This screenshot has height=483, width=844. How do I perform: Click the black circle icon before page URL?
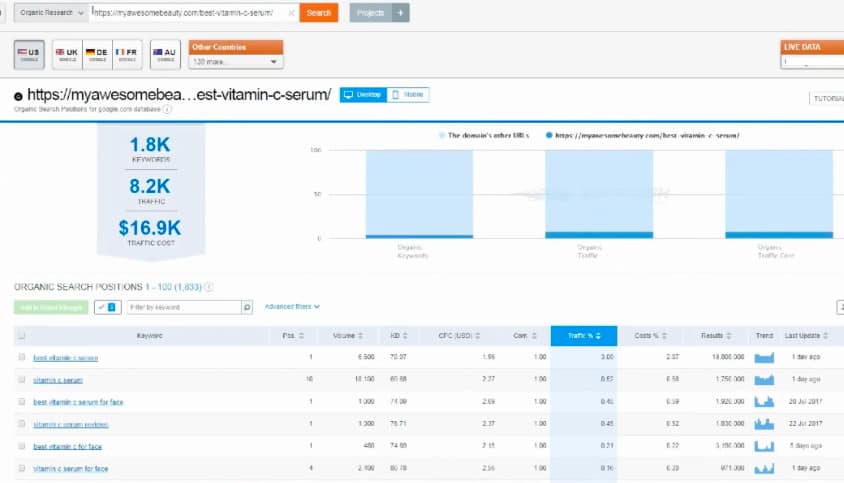(x=18, y=96)
